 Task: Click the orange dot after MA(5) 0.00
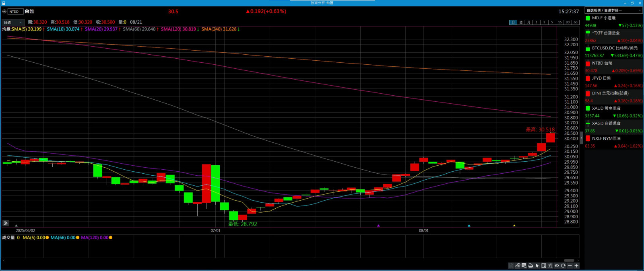[47, 238]
